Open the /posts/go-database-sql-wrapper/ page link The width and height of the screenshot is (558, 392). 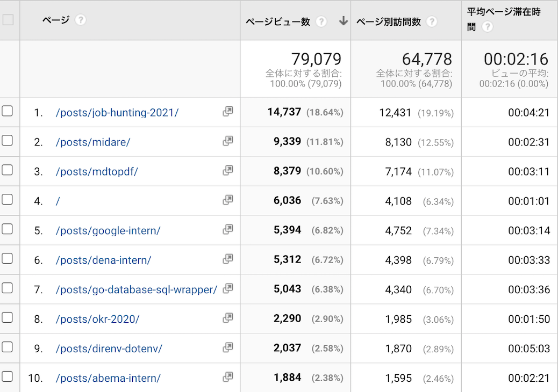pos(136,290)
